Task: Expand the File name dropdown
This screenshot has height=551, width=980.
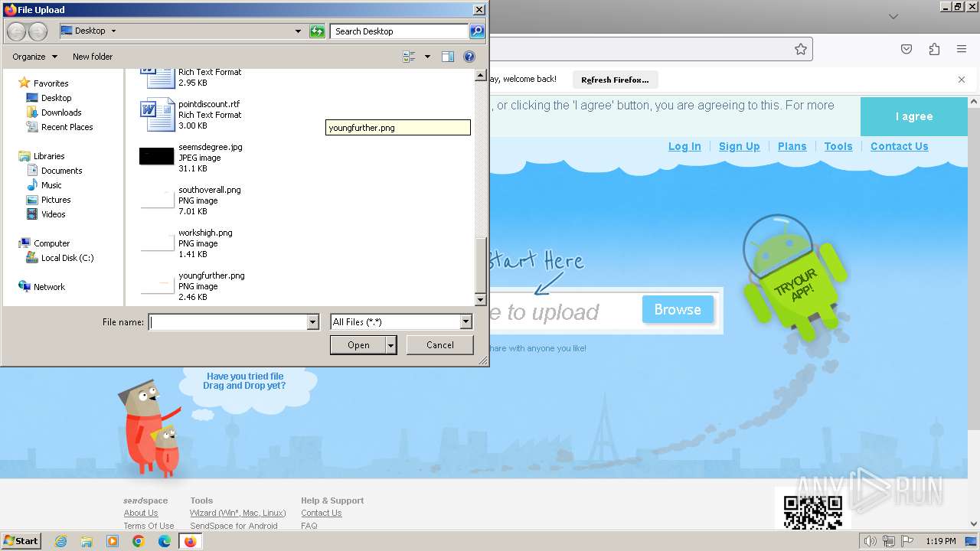Action: pos(312,322)
